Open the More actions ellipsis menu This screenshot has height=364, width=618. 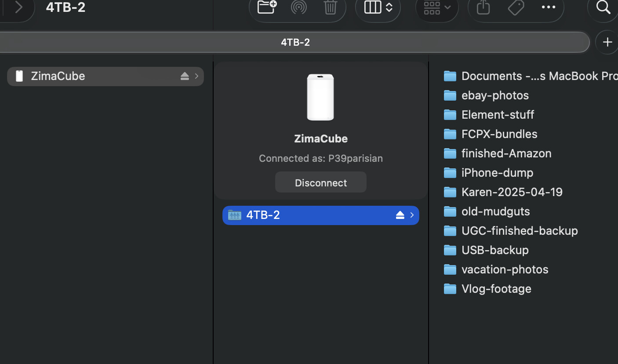[548, 7]
